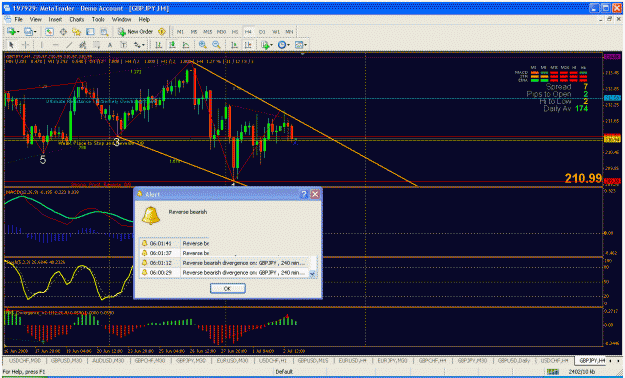This screenshot has width=625, height=378.
Task: Click the connection status bars icon
Action: click(x=552, y=372)
